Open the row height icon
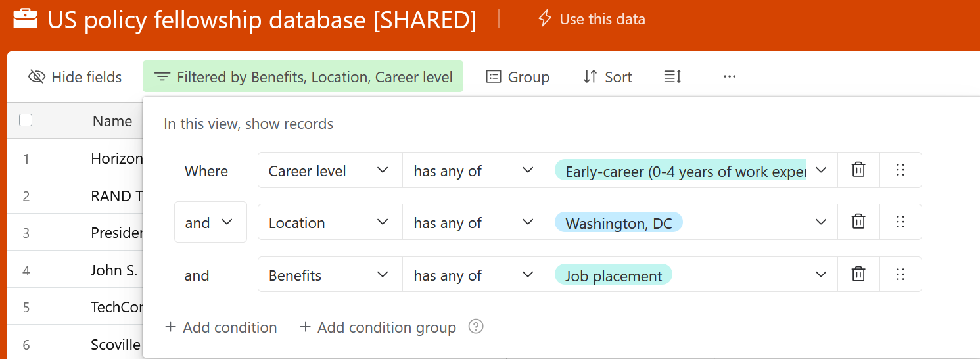980x359 pixels. point(672,77)
